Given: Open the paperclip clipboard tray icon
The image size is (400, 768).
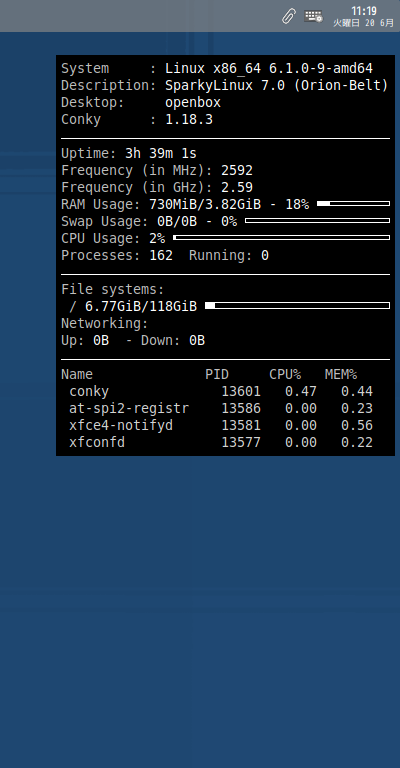Looking at the screenshot, I should [288, 16].
